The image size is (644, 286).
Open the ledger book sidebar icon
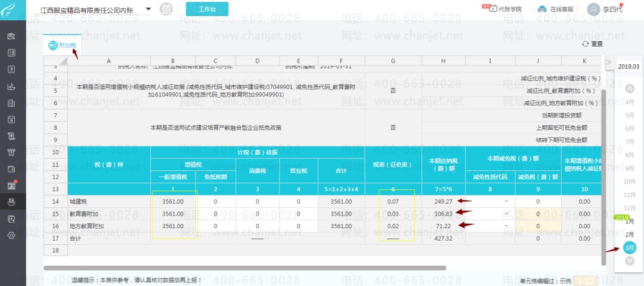point(11,53)
